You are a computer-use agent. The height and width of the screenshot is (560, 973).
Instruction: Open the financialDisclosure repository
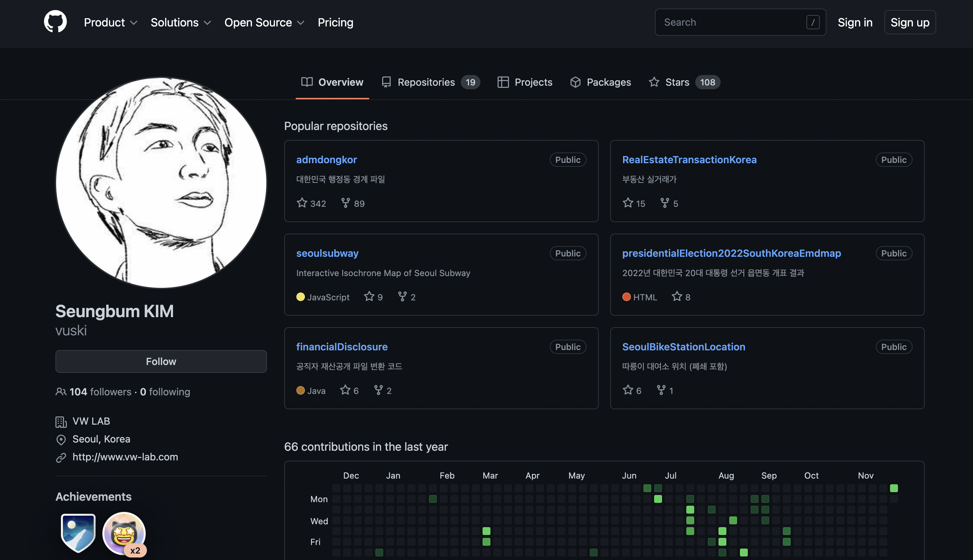342,346
